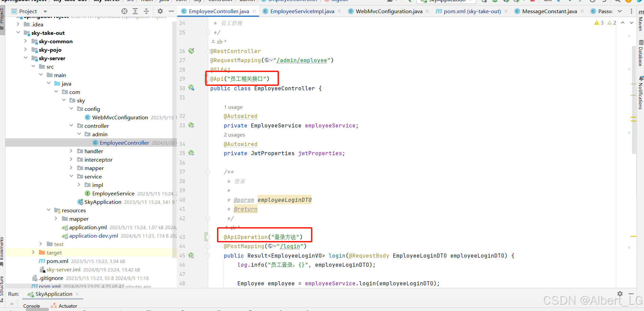Fold the login Javadoc comment at line 37

tap(208, 172)
